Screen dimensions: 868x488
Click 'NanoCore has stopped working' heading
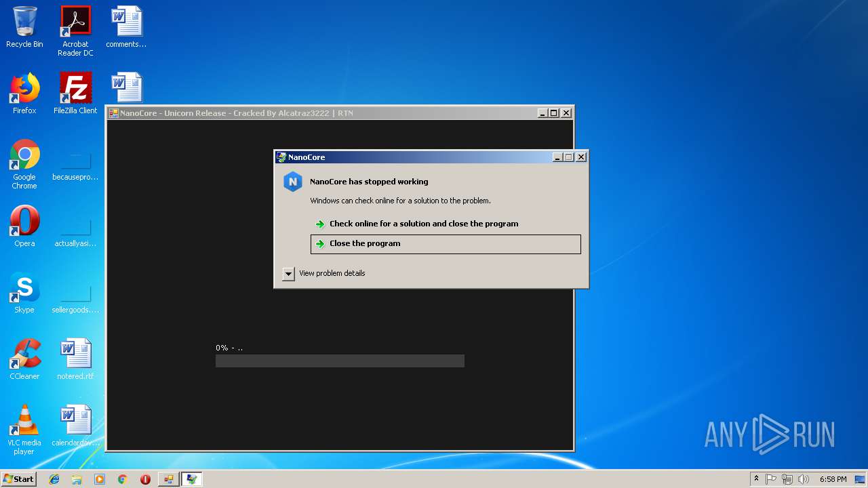(369, 182)
